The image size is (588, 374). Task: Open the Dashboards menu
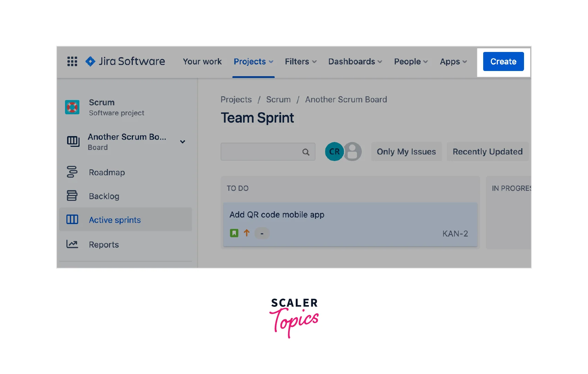pos(355,62)
